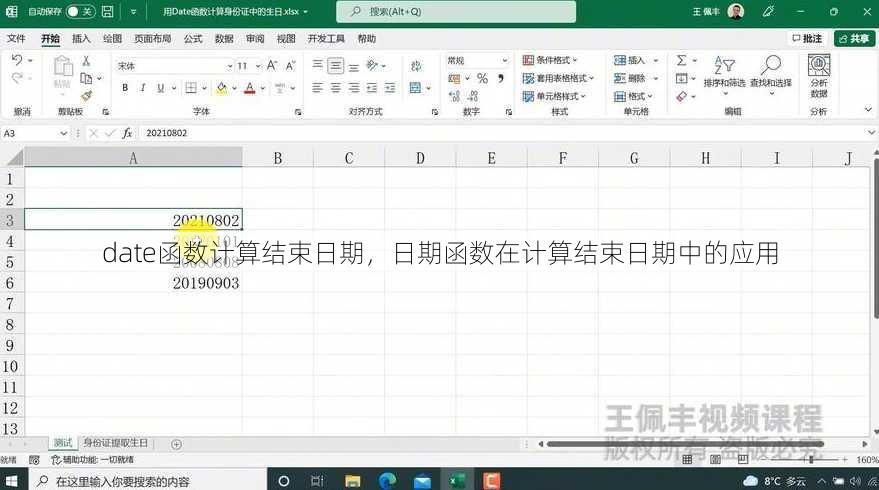Click Analyze Data (分析数据) icon
This screenshot has height=490, width=879.
[x=819, y=76]
